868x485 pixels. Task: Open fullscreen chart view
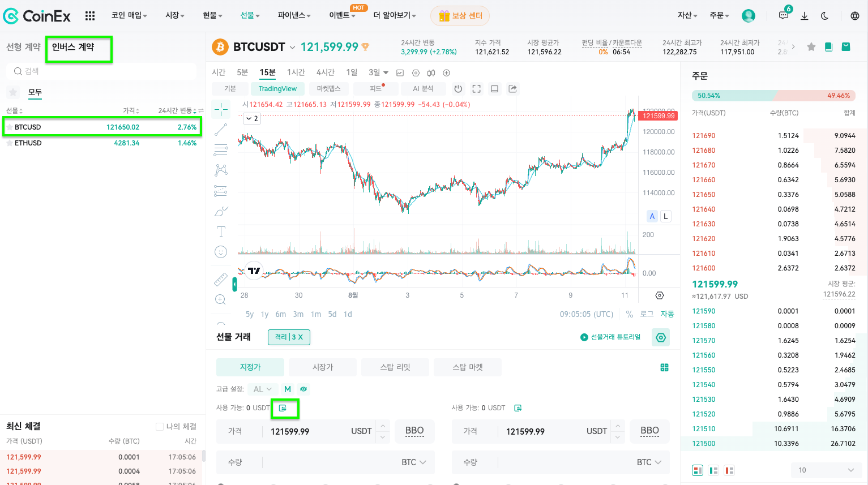coord(476,88)
